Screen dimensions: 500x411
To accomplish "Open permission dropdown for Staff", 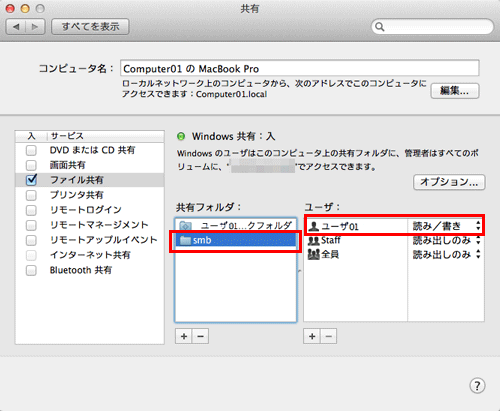I will tap(447, 240).
